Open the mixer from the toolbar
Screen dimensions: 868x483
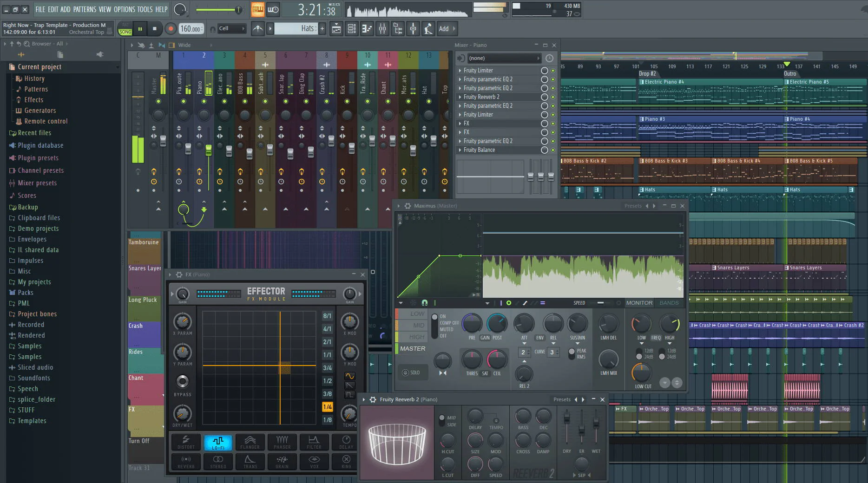click(382, 29)
